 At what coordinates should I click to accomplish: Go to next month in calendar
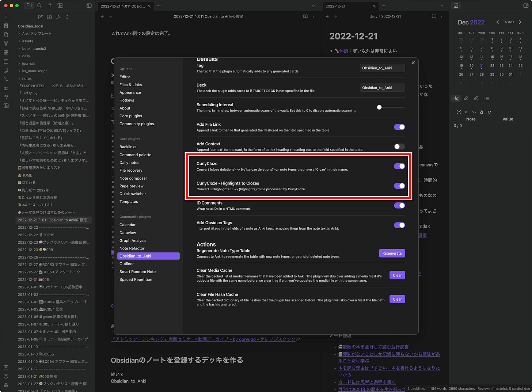pos(520,22)
